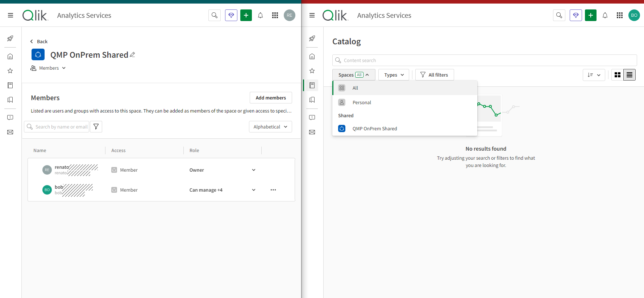Select All in Spaces dropdown list

click(x=405, y=88)
